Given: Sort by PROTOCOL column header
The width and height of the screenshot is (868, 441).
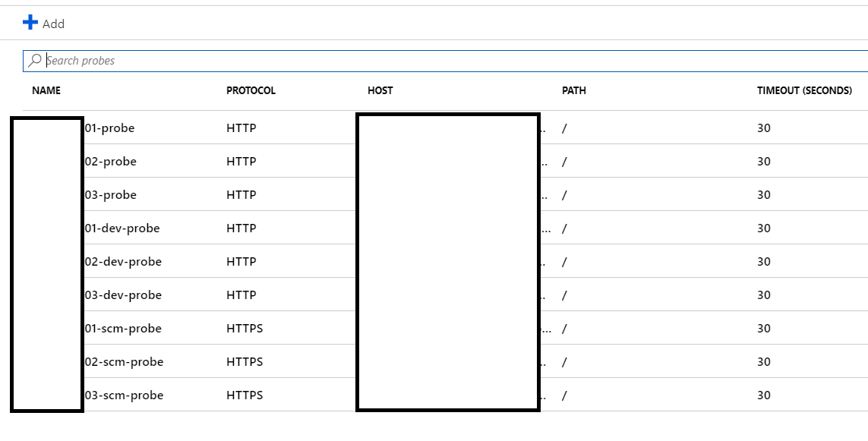Looking at the screenshot, I should pos(251,90).
